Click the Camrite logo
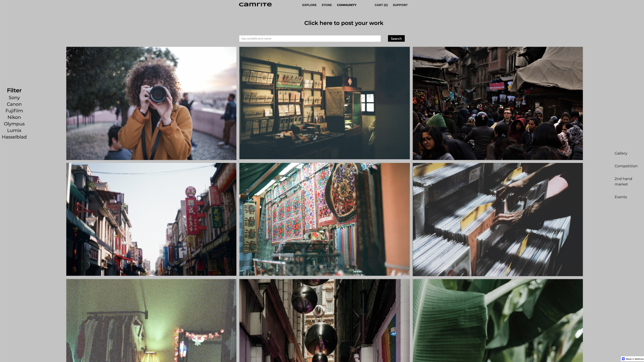The height and width of the screenshot is (362, 644). tap(255, 5)
